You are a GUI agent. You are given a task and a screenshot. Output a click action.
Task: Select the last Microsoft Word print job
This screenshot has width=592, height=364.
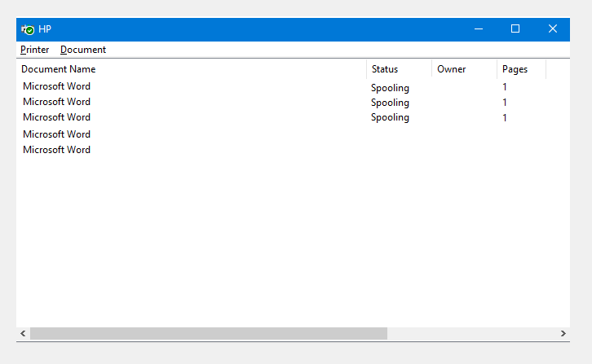coord(56,150)
